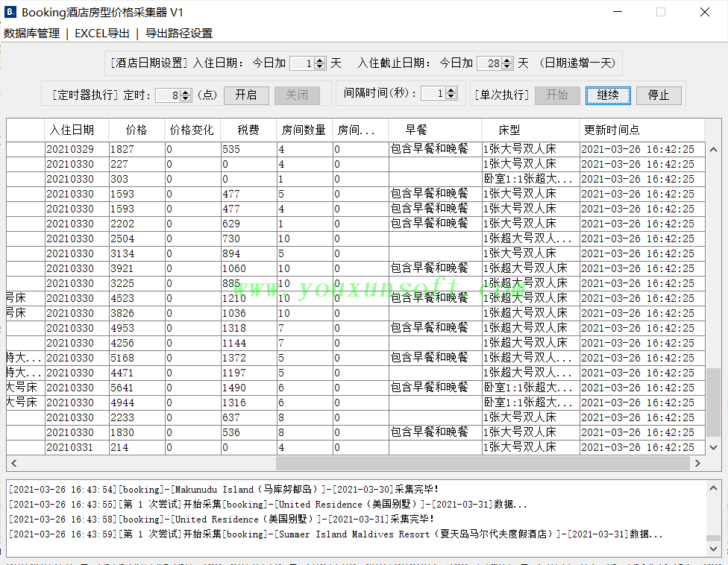Viewport: 728px width, 565px height.
Task: Open the EXCEL导出 menu
Action: click(101, 34)
